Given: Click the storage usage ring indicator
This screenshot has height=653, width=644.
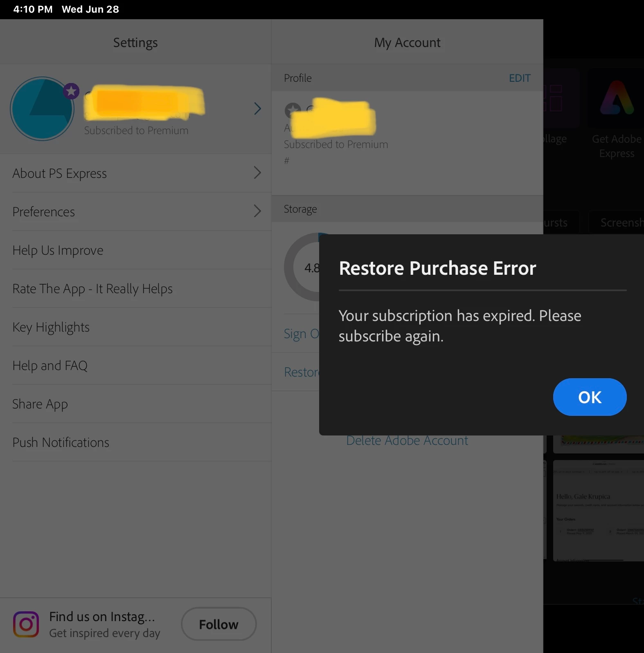Looking at the screenshot, I should point(302,267).
